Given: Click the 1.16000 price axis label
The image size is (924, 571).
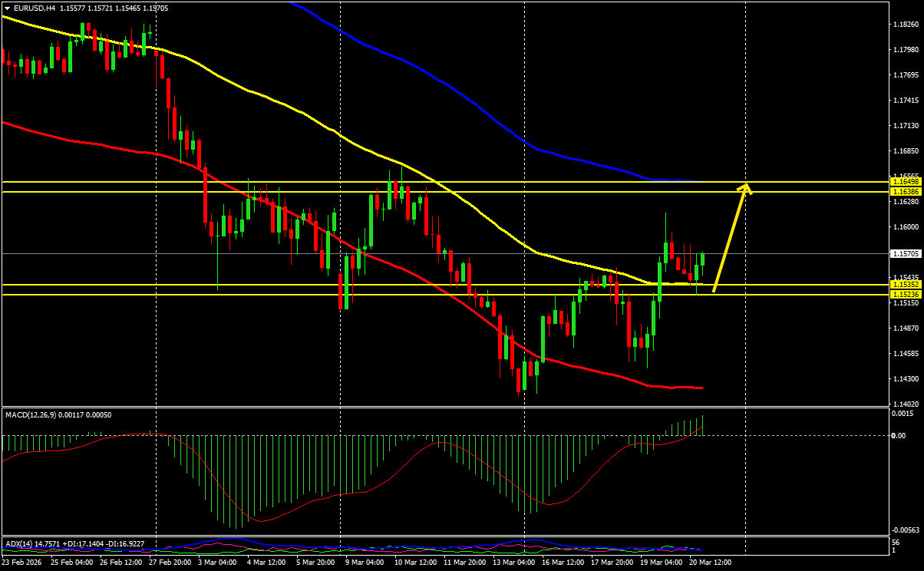Looking at the screenshot, I should point(906,227).
